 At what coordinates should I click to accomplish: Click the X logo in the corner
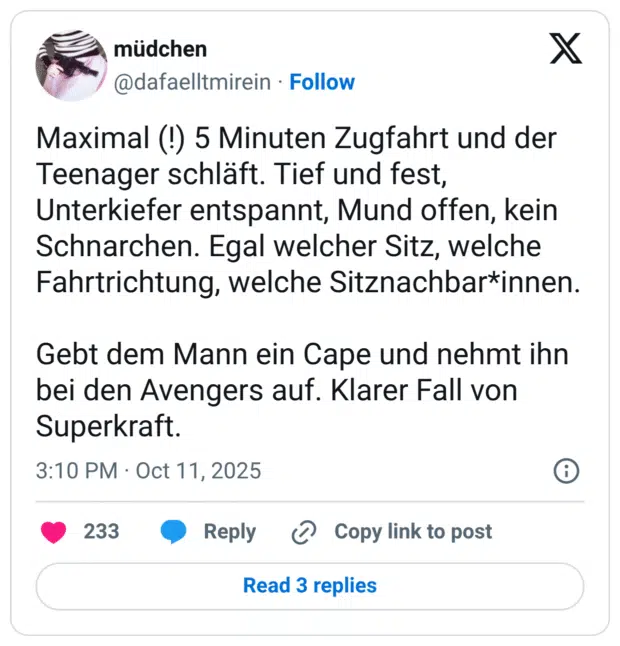[x=566, y=48]
